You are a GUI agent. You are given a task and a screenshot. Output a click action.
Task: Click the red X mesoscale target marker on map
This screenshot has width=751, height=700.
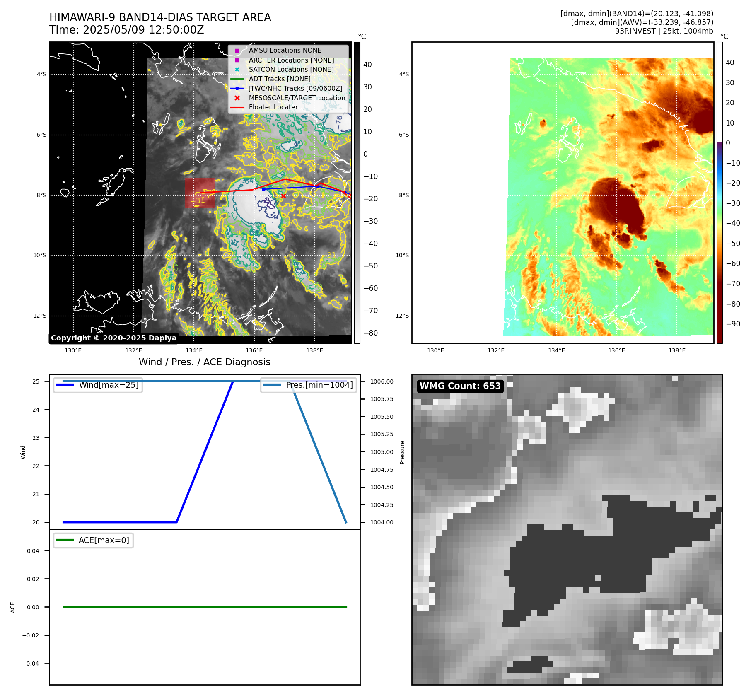pyautogui.click(x=283, y=196)
